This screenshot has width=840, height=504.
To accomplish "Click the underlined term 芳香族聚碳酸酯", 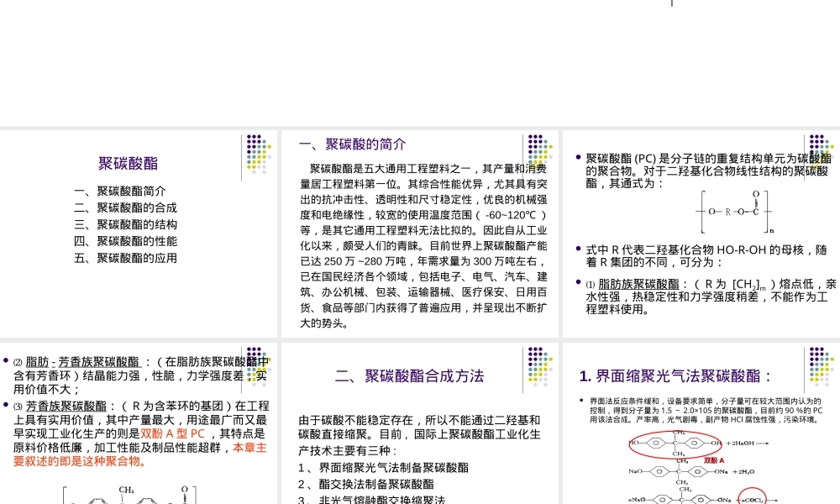I will (66, 406).
